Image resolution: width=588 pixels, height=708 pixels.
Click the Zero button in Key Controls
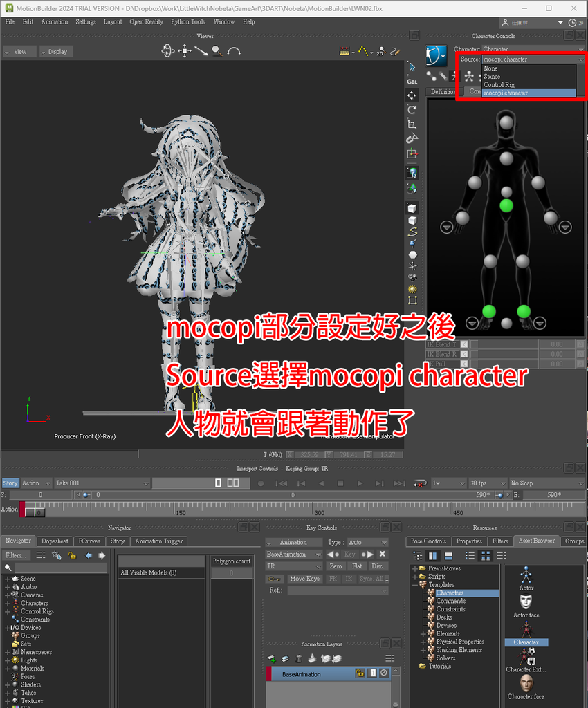(x=336, y=566)
